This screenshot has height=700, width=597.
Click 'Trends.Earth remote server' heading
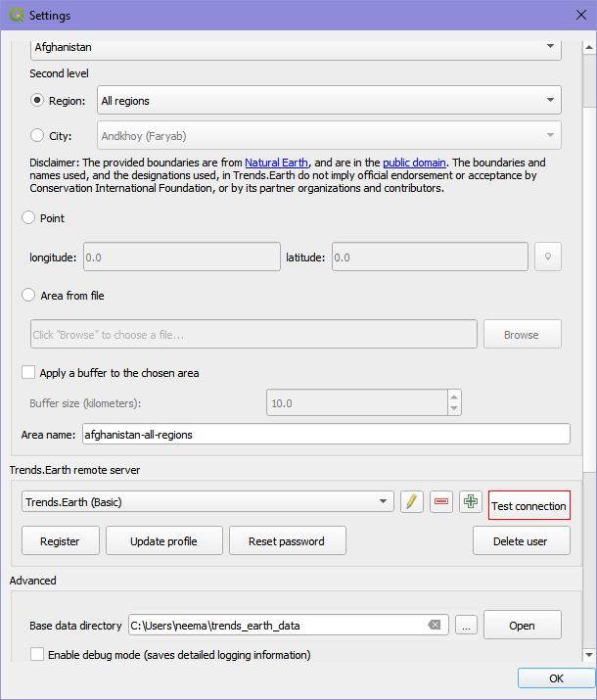(74, 470)
